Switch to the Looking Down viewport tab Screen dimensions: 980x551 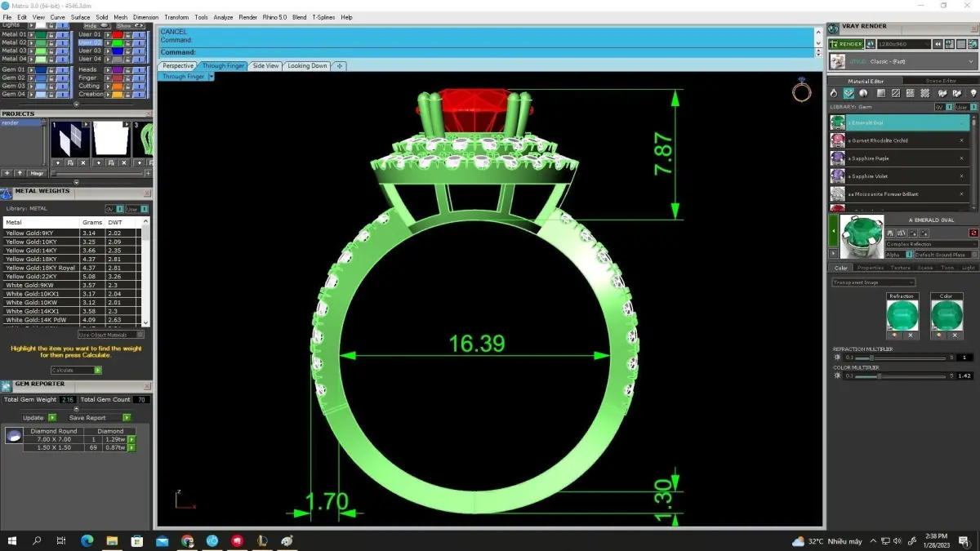(x=308, y=66)
